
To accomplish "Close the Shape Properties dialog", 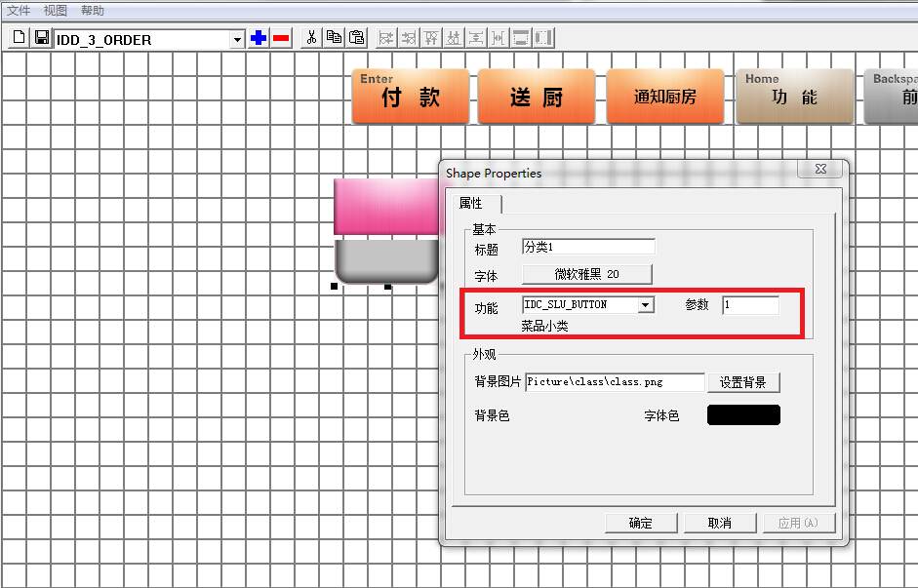I will (x=820, y=169).
